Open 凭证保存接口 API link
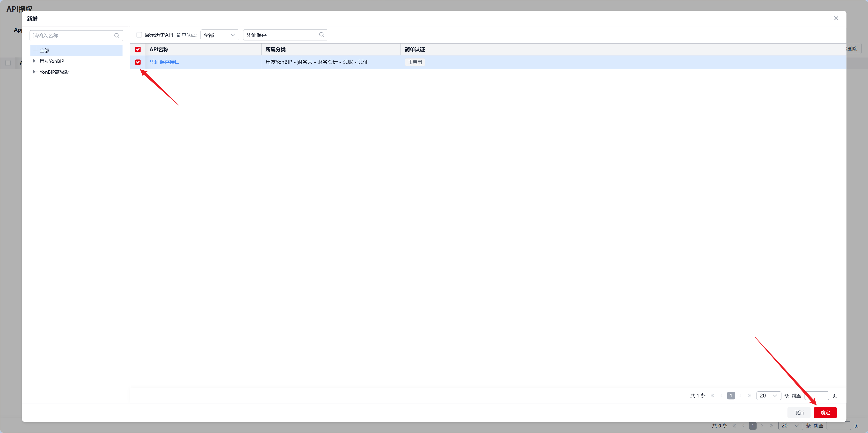 pyautogui.click(x=164, y=62)
